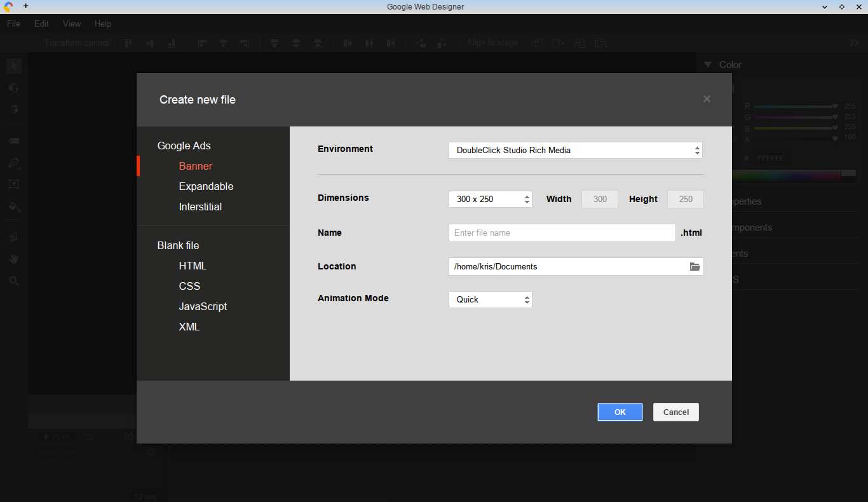Open the Edit menu
The width and height of the screenshot is (868, 502).
click(41, 24)
